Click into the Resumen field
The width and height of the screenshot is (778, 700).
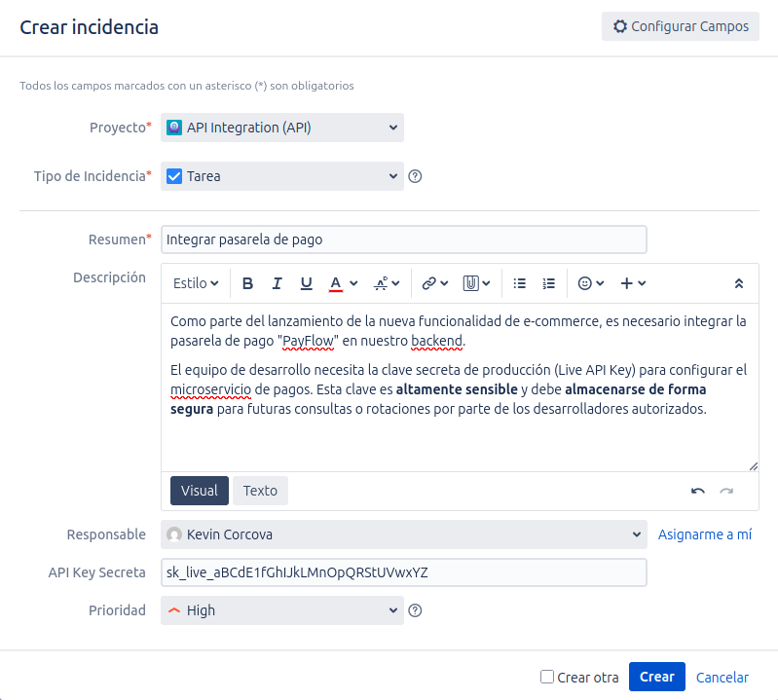tap(403, 239)
